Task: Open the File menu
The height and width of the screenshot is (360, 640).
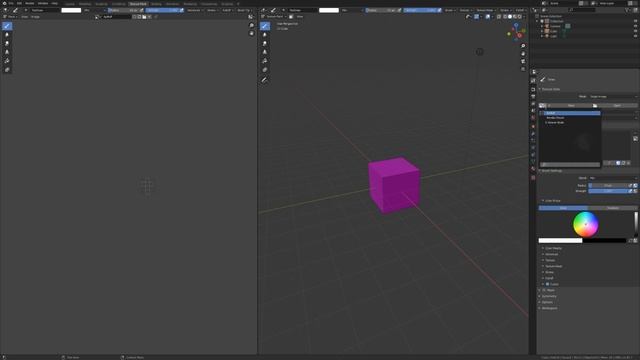Action: pyautogui.click(x=11, y=3)
